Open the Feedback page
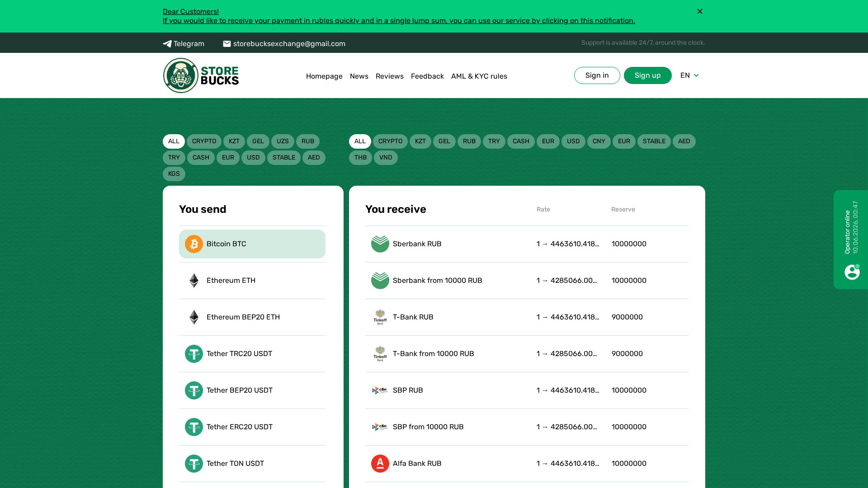Image resolution: width=868 pixels, height=488 pixels. pos(427,76)
